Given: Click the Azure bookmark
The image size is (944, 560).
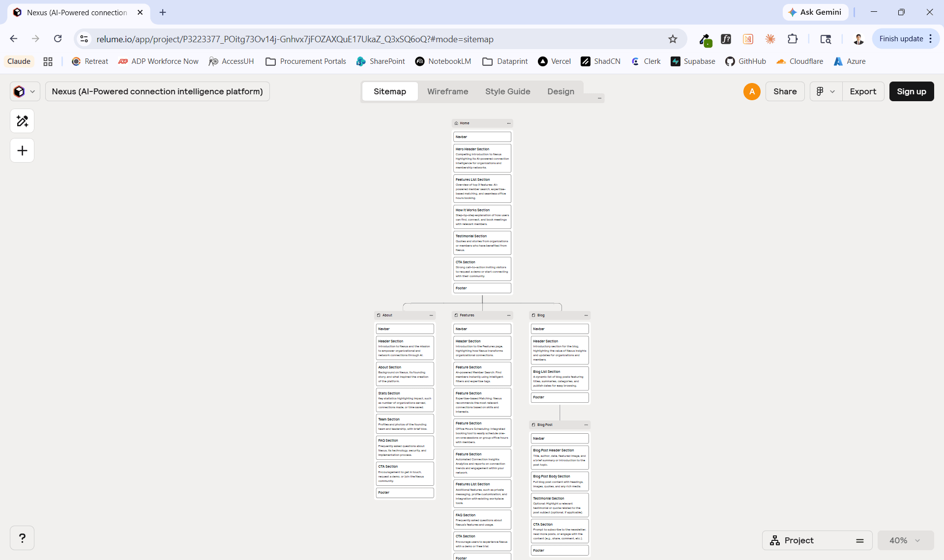Looking at the screenshot, I should pyautogui.click(x=850, y=61).
